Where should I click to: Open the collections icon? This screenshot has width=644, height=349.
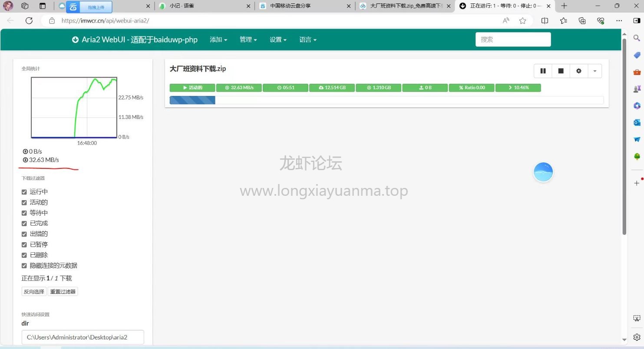click(582, 20)
